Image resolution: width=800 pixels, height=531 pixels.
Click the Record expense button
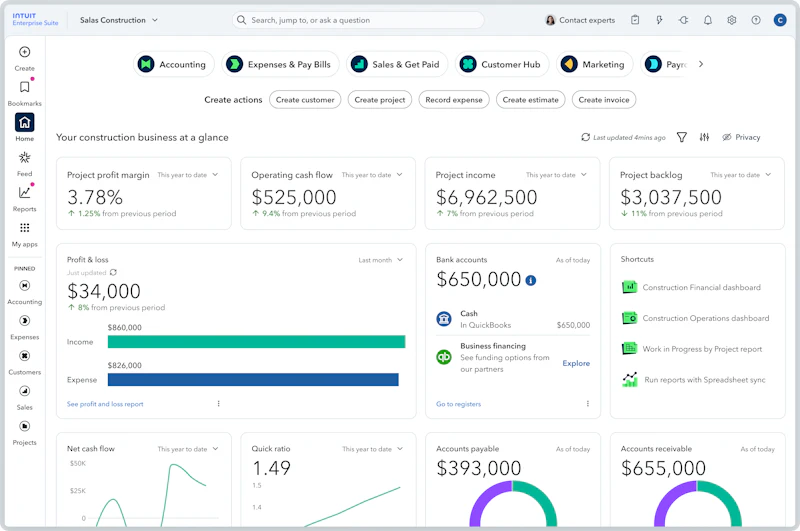click(454, 100)
